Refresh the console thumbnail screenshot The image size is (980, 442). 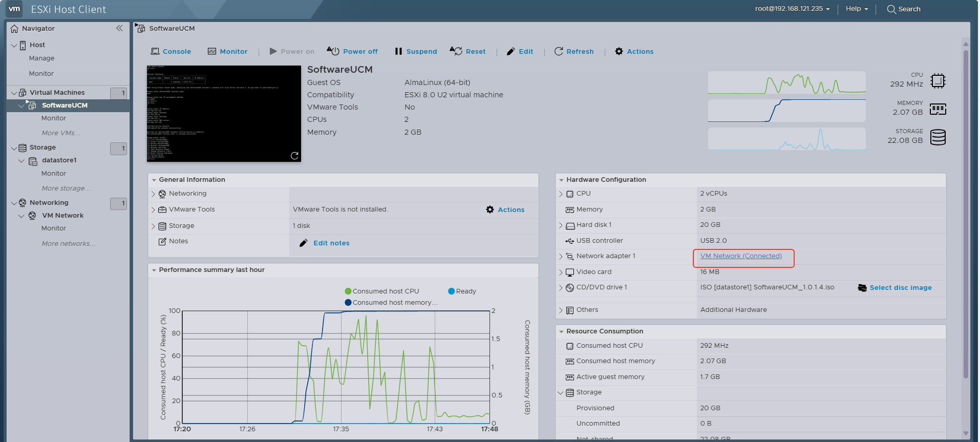[294, 156]
